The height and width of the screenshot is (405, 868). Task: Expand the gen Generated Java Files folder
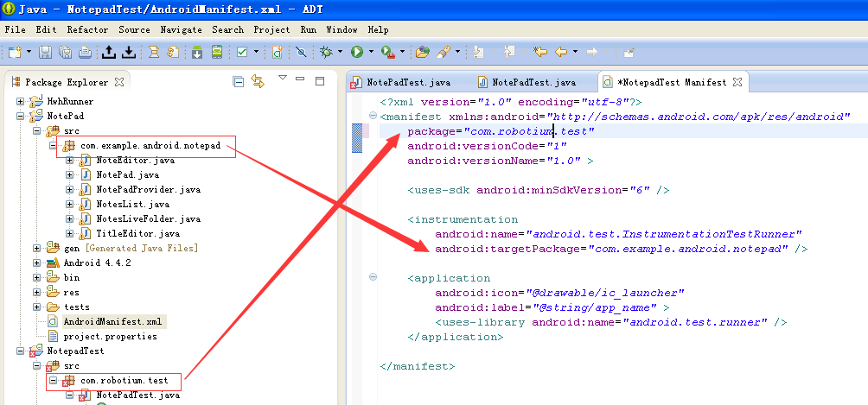(x=36, y=248)
